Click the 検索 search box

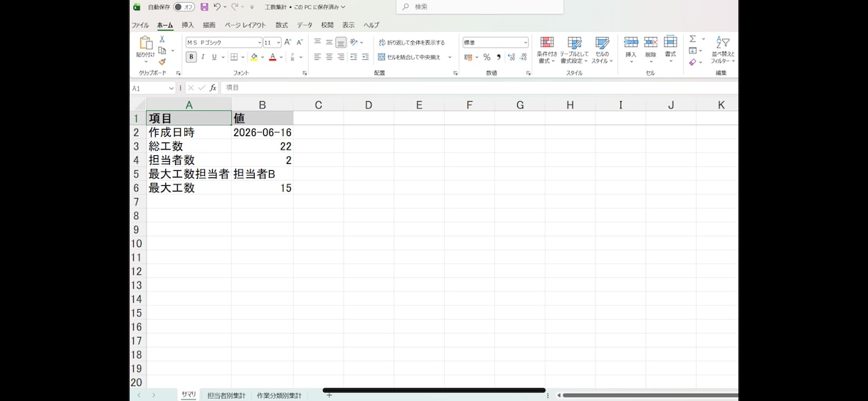click(480, 7)
